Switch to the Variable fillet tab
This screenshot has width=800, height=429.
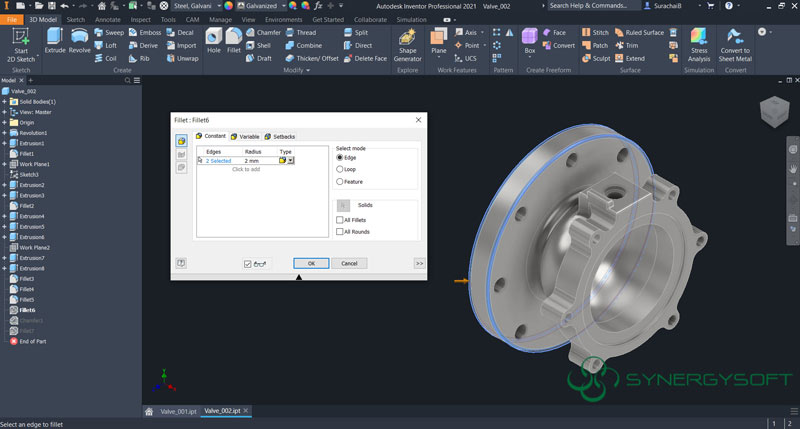tap(245, 136)
